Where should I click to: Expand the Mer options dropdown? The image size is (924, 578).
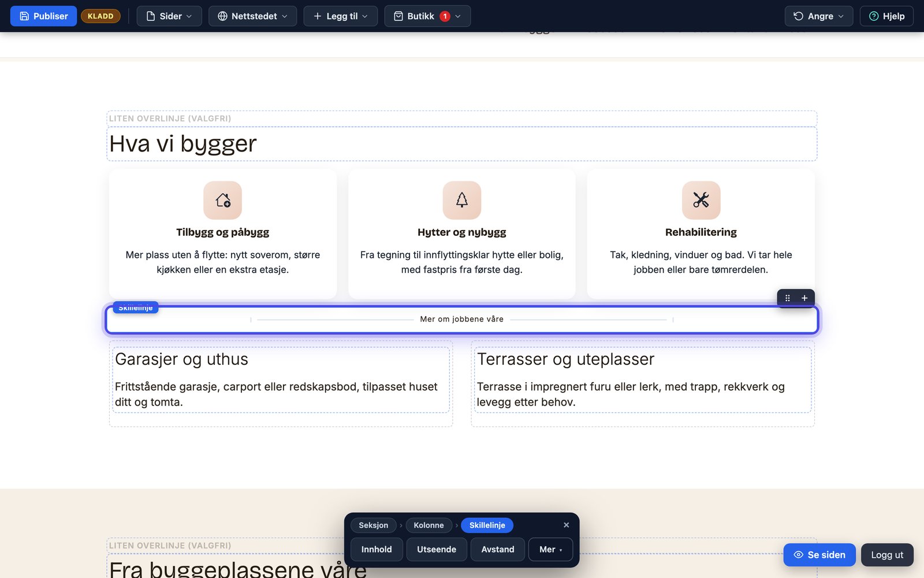click(550, 550)
